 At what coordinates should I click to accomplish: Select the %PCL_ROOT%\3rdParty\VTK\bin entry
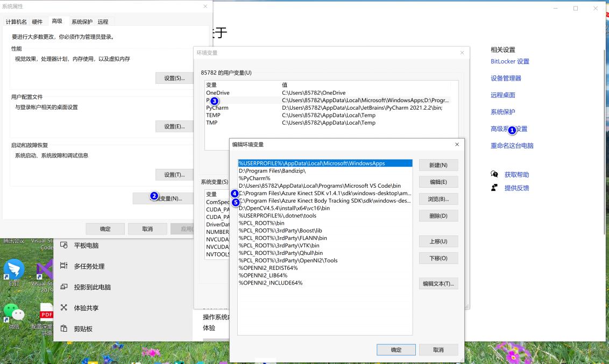(x=325, y=245)
